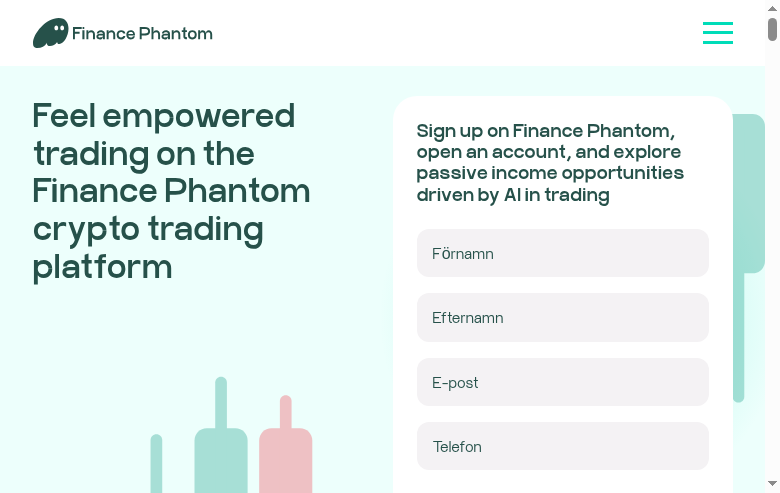
Task: Click "driven by AI in trading" text
Action: (513, 195)
